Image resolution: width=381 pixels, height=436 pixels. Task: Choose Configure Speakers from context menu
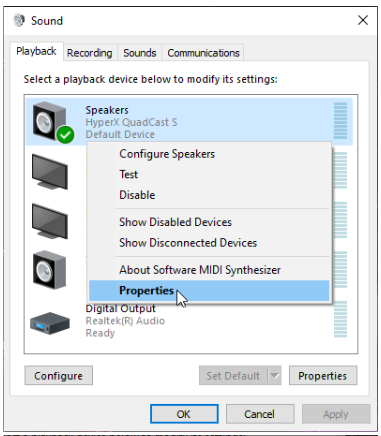(209, 154)
